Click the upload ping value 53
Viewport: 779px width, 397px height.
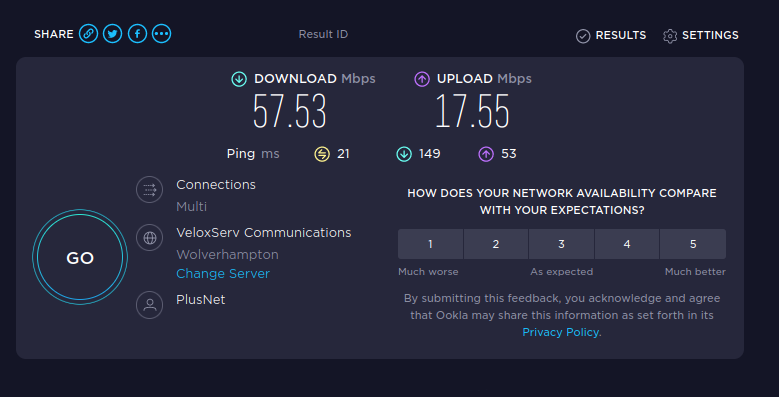pos(509,154)
